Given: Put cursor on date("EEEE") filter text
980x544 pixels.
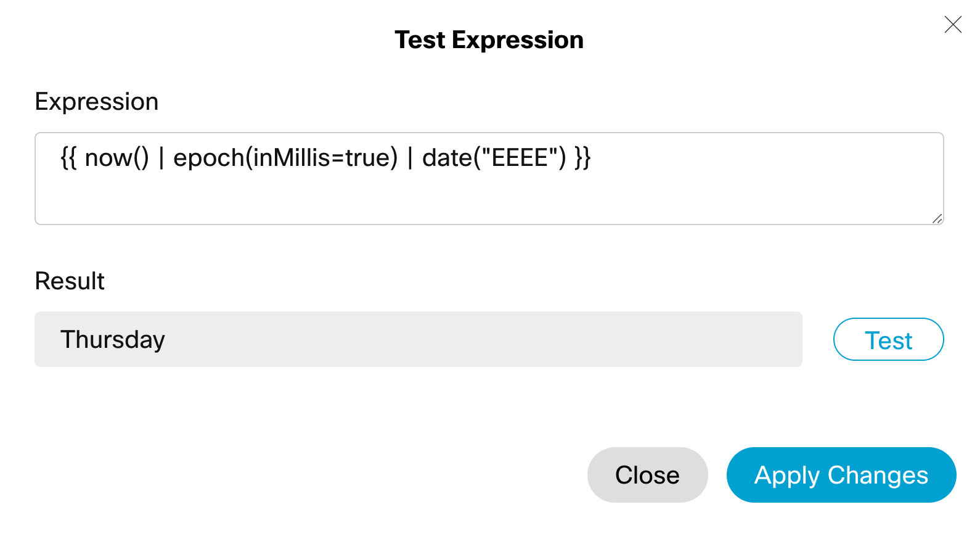Looking at the screenshot, I should 494,158.
